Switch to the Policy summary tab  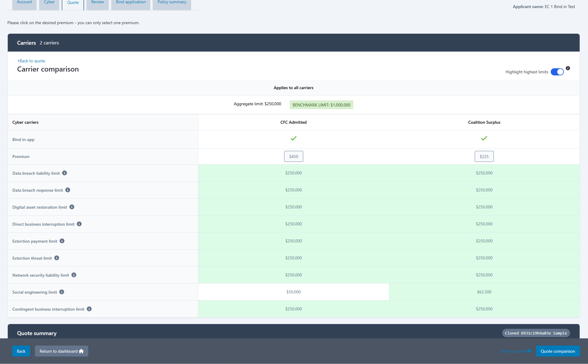click(x=171, y=3)
